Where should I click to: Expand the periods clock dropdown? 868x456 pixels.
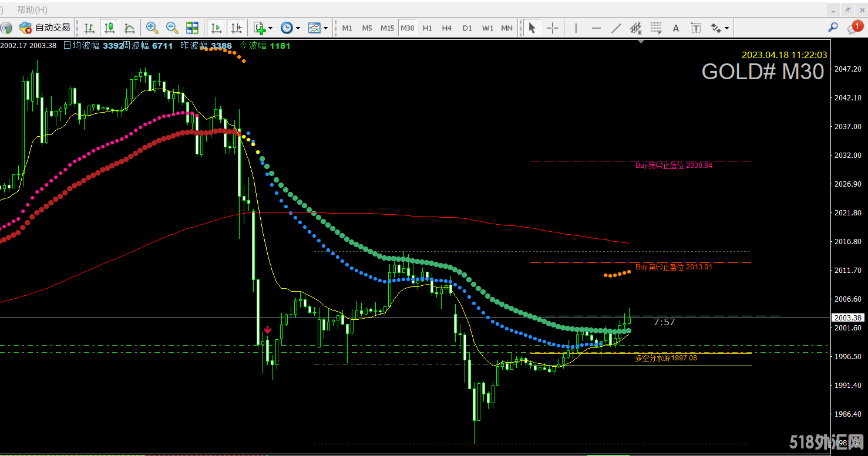(290, 28)
